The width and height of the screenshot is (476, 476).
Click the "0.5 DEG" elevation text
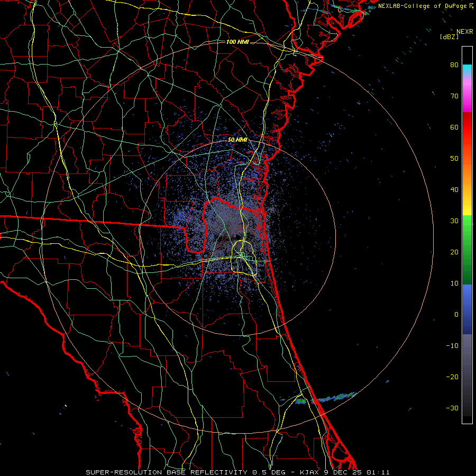[269, 472]
